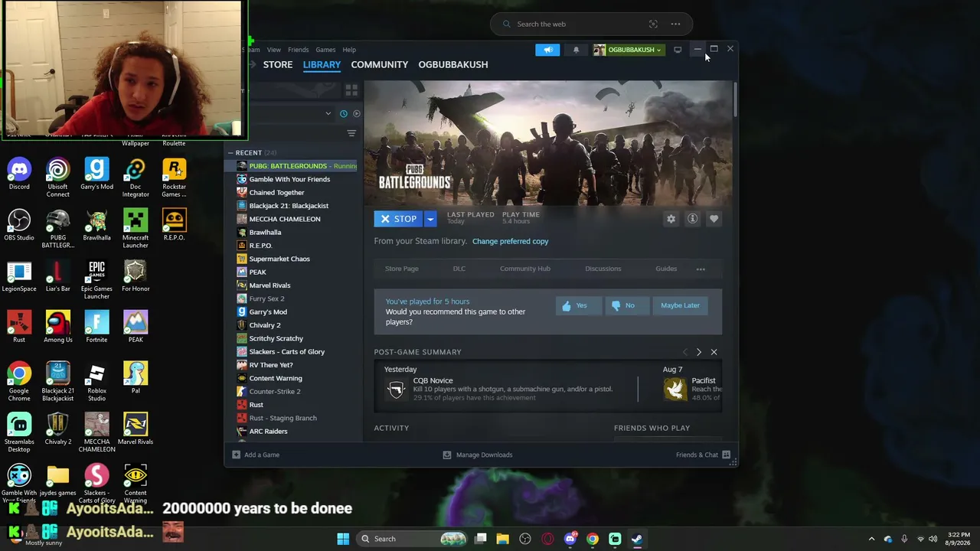Choose Maybe Later for recommendation
980x551 pixels.
680,305
